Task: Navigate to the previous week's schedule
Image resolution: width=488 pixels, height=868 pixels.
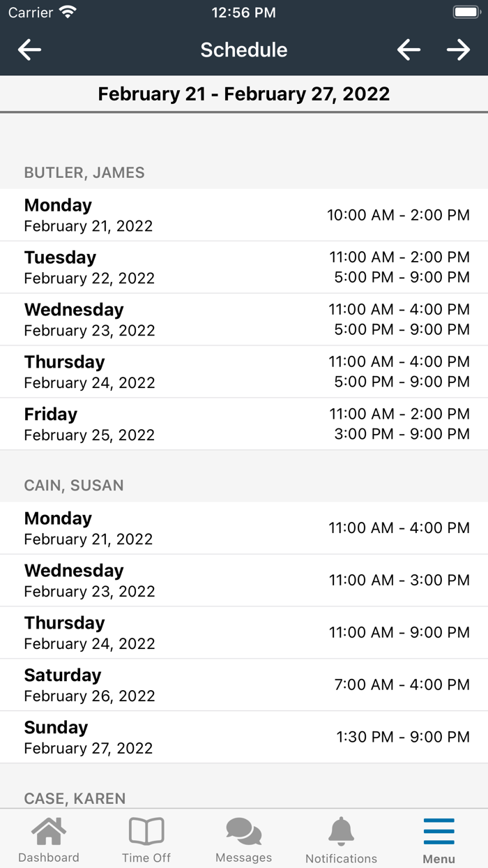Action: pos(409,50)
